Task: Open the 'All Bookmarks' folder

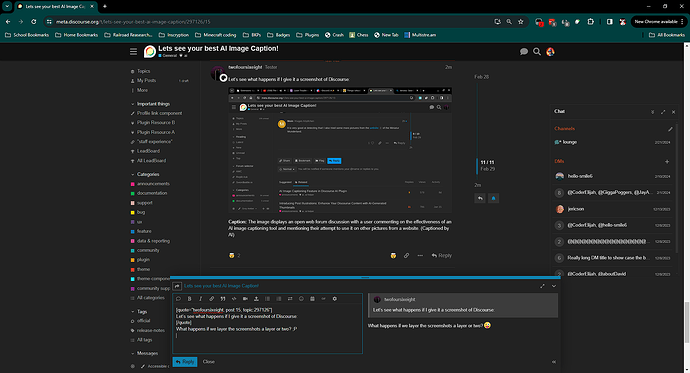Action: (667, 35)
